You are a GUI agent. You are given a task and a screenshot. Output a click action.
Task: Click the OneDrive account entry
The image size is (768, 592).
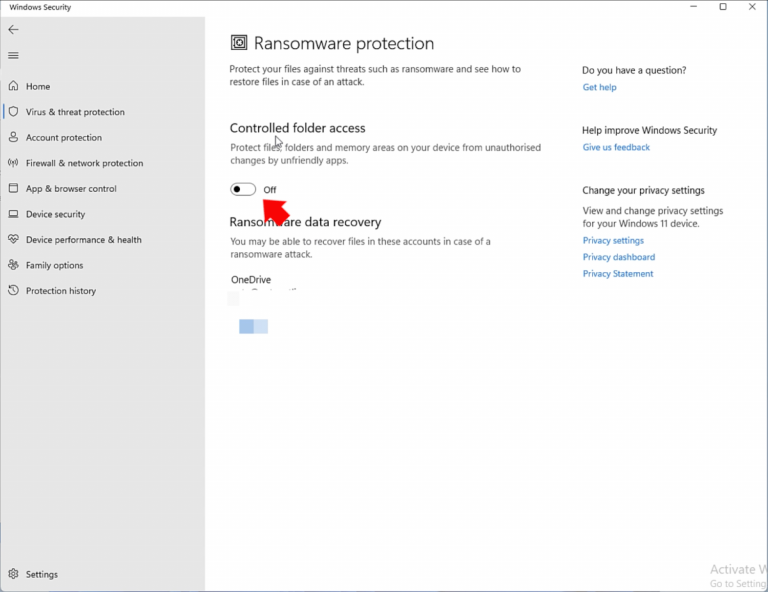click(251, 280)
